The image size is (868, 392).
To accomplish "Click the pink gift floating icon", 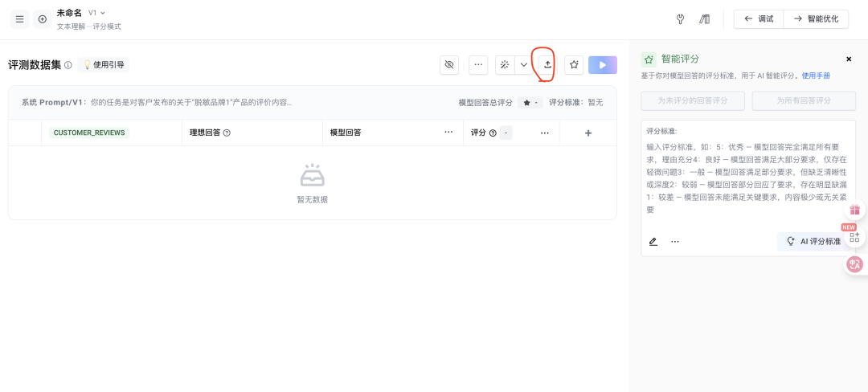I will [x=855, y=210].
